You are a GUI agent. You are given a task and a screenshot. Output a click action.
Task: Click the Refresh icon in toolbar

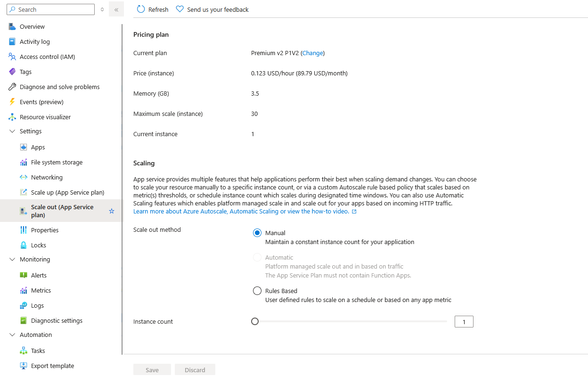click(140, 9)
